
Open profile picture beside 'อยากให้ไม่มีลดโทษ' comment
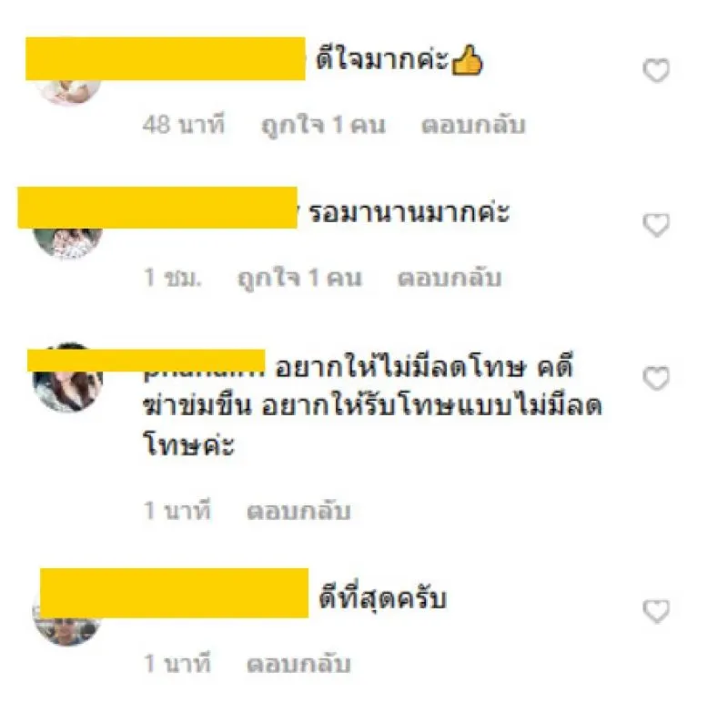point(67,377)
